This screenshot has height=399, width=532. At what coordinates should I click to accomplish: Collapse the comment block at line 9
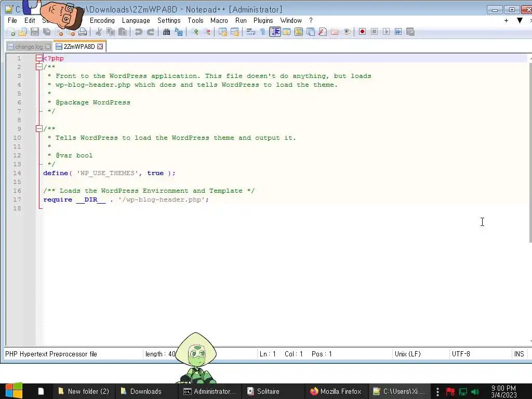pyautogui.click(x=39, y=129)
